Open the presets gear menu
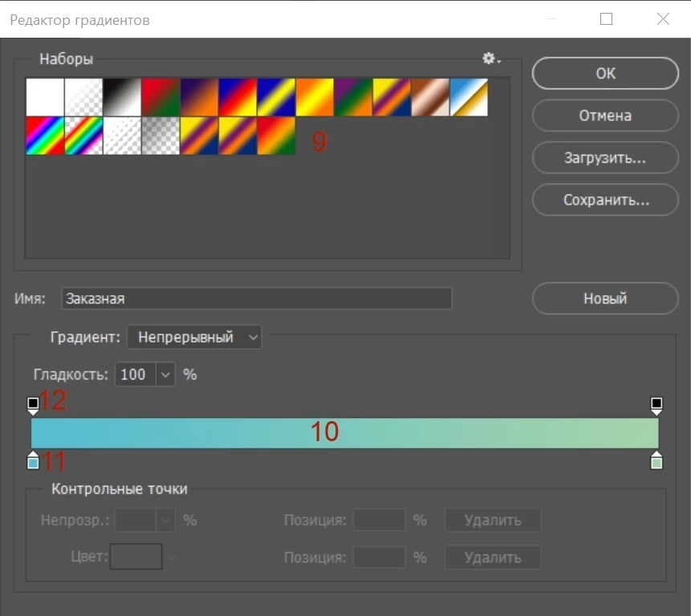The image size is (691, 616). click(x=490, y=59)
